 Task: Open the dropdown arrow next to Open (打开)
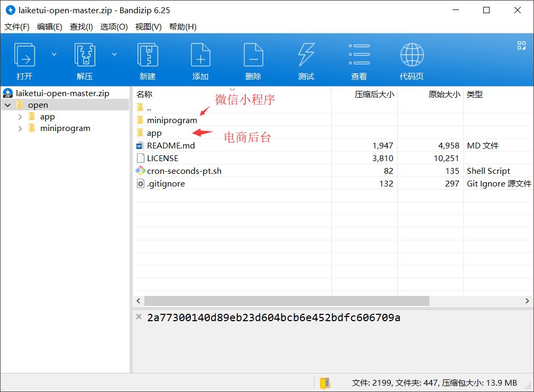click(x=54, y=54)
